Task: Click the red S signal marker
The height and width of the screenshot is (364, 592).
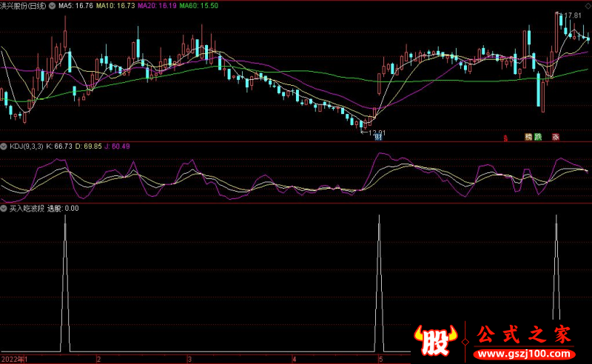Action: coord(505,138)
